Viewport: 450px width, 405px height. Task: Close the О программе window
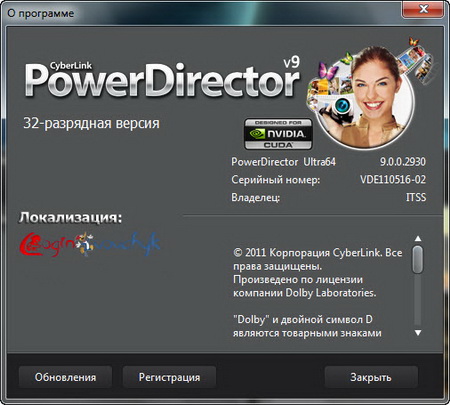(x=423, y=9)
